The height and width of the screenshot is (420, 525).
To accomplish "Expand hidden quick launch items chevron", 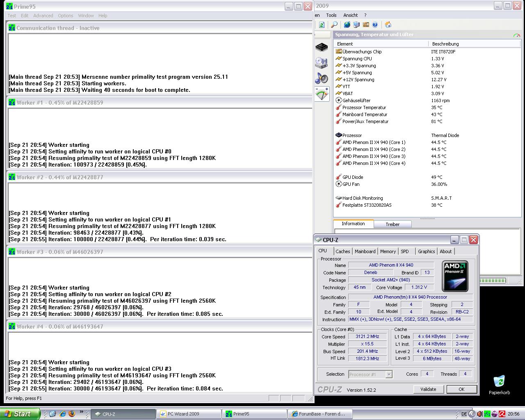I will click(81, 412).
